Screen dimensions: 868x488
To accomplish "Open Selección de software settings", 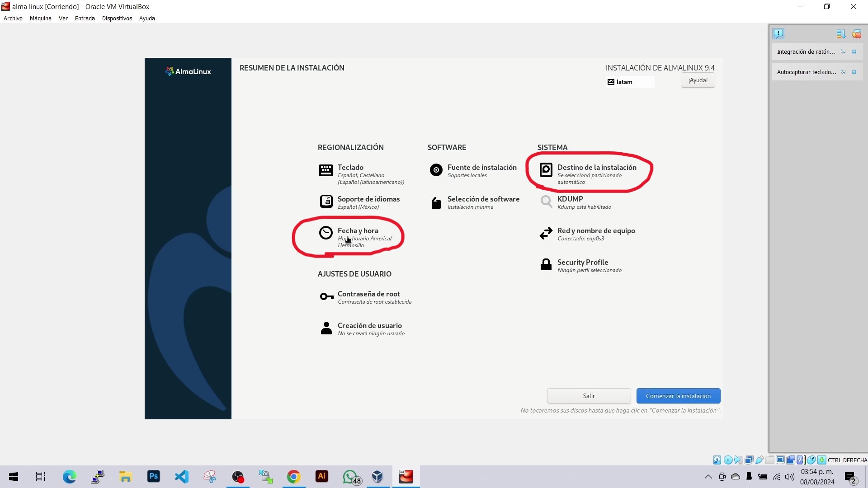I will [474, 202].
